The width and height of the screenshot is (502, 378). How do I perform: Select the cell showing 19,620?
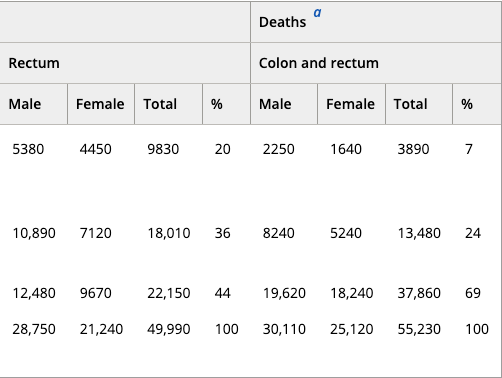point(284,293)
